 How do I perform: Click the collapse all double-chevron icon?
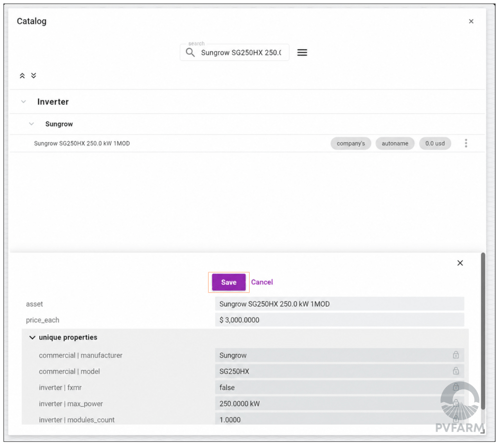(x=22, y=76)
